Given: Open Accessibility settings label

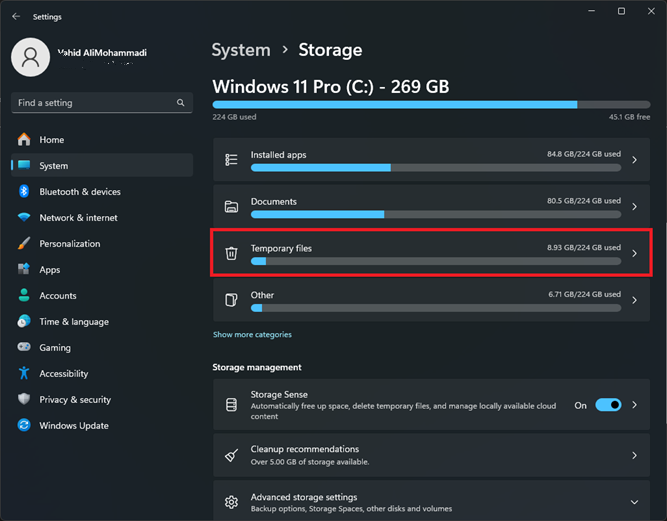Looking at the screenshot, I should pos(64,373).
